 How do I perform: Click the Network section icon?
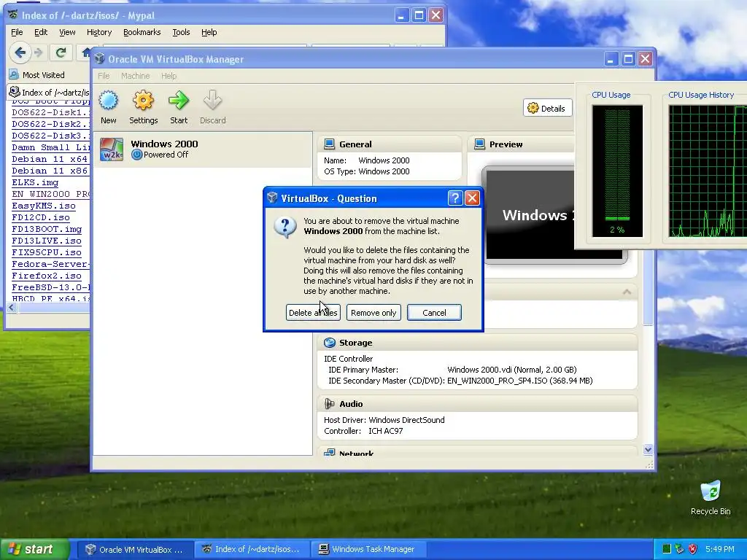tap(329, 453)
